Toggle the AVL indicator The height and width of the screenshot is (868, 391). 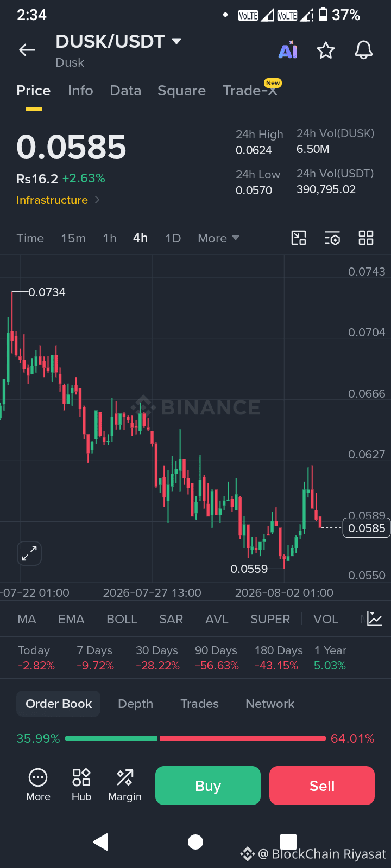(x=217, y=619)
